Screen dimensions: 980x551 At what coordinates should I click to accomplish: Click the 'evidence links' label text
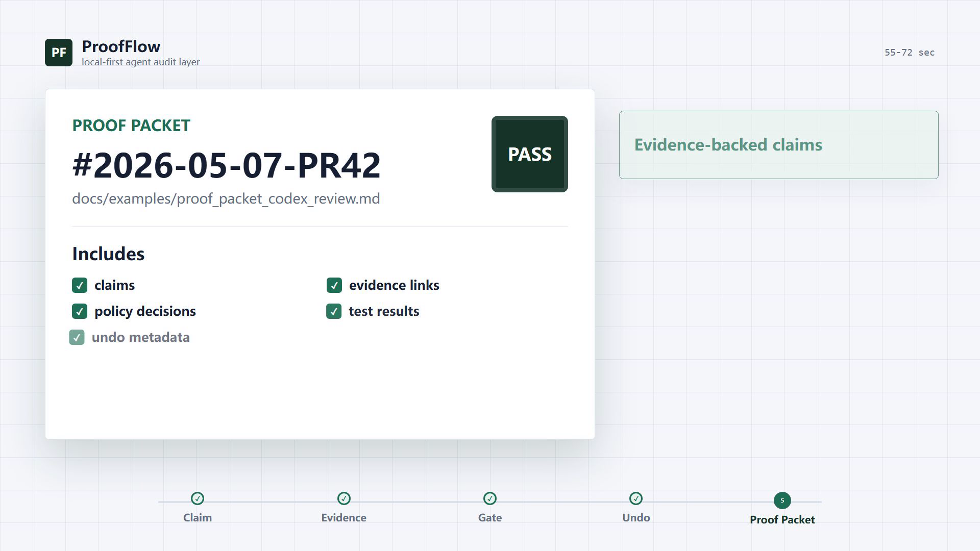[x=394, y=285]
